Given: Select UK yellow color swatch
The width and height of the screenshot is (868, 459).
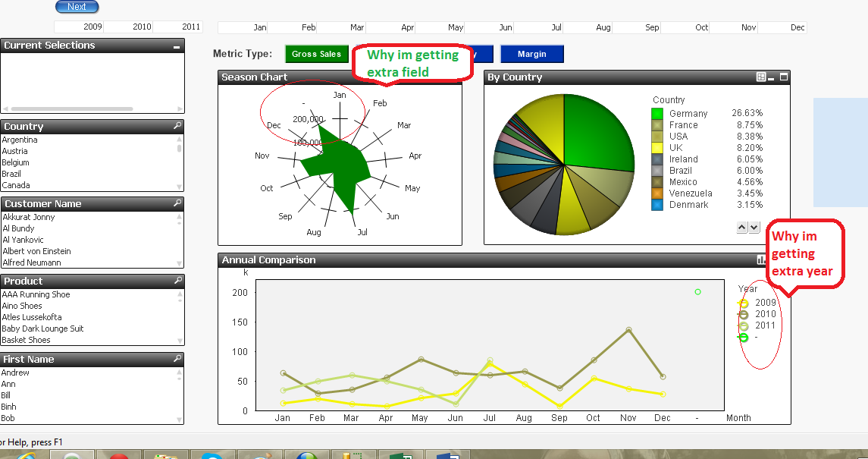Looking at the screenshot, I should pyautogui.click(x=657, y=148).
